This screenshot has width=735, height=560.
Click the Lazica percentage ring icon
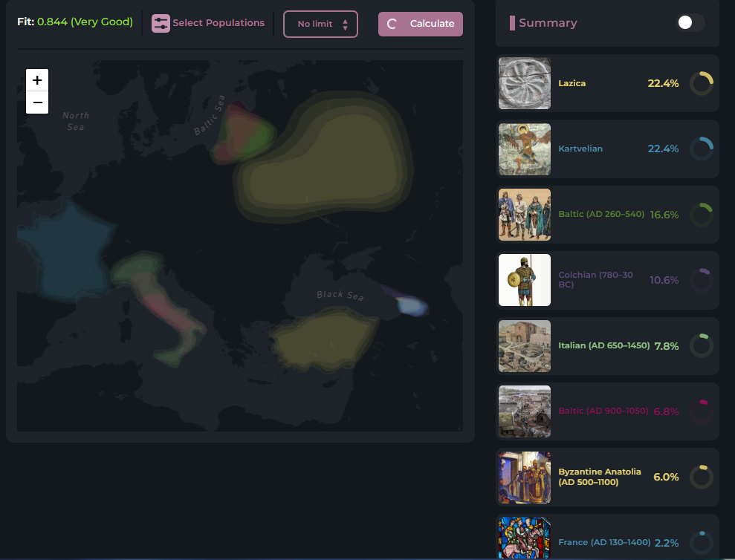click(x=701, y=83)
